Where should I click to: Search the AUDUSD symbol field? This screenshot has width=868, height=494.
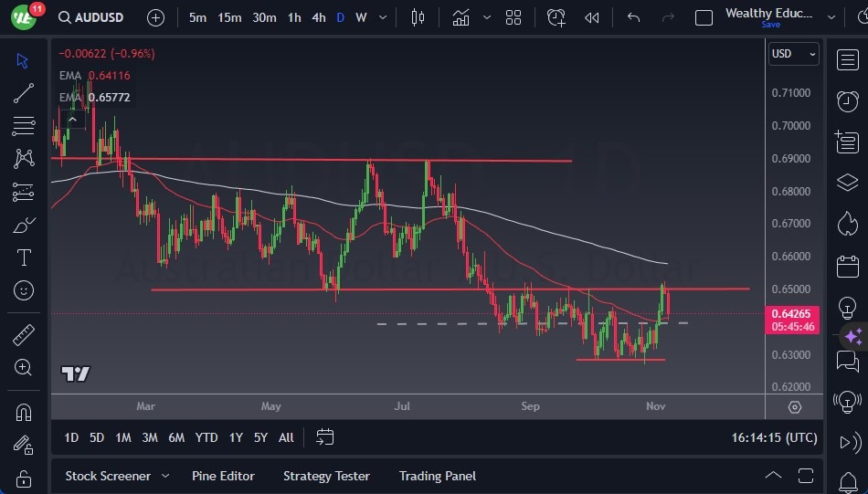[92, 17]
